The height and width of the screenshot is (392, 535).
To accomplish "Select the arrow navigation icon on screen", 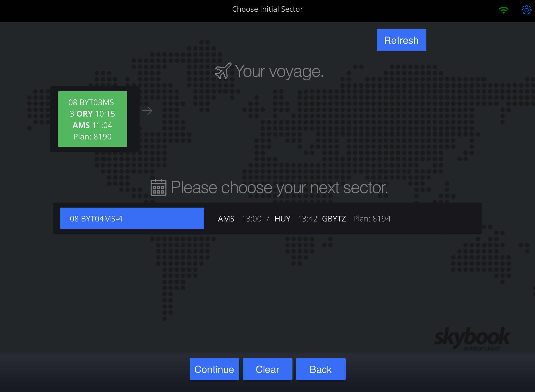I will tap(147, 111).
